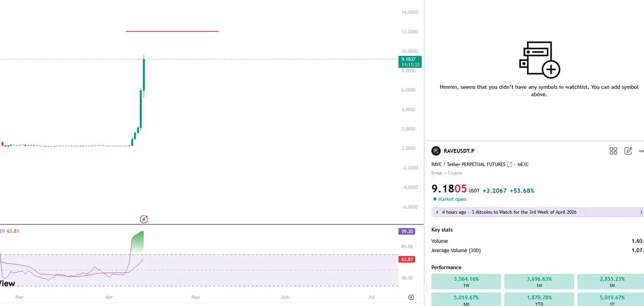
Task: Click the green Market open status dot
Action: tap(435, 199)
